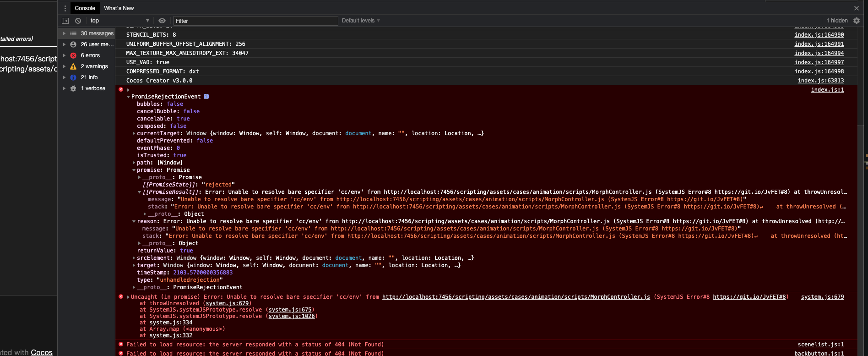Open the MorphController.js URL in uncaught error
This screenshot has height=356, width=868.
[x=516, y=297]
